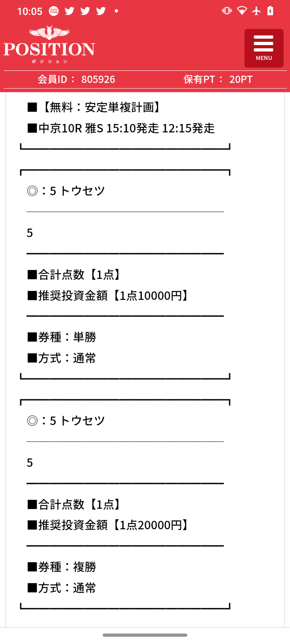Tap the second Twitter notification icon
The width and height of the screenshot is (290, 644).
[x=85, y=11]
